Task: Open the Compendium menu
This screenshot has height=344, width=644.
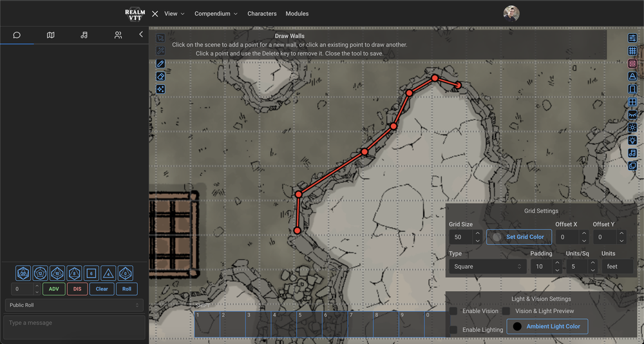Action: [x=216, y=14]
